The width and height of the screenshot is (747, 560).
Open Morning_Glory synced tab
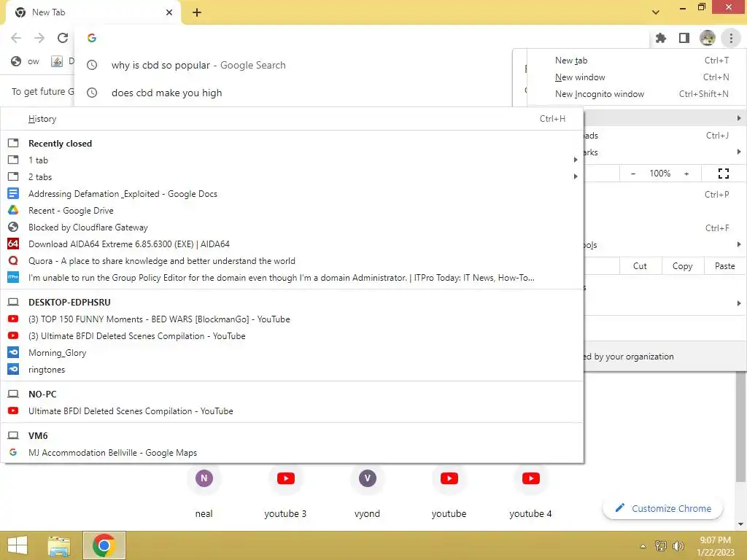point(292,353)
